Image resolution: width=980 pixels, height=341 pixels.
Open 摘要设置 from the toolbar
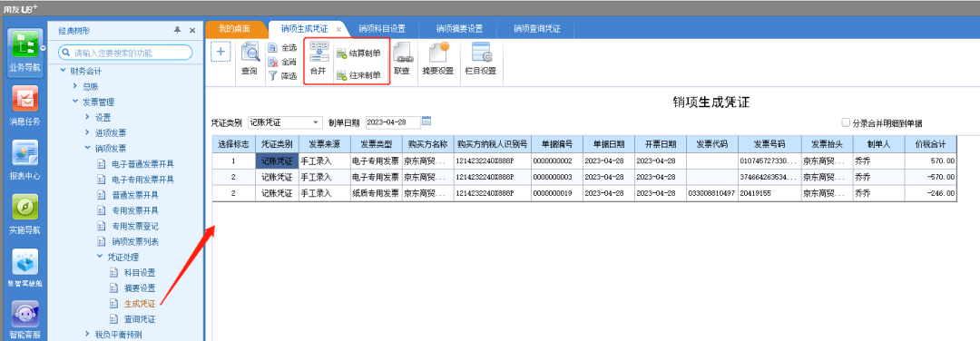(x=437, y=59)
